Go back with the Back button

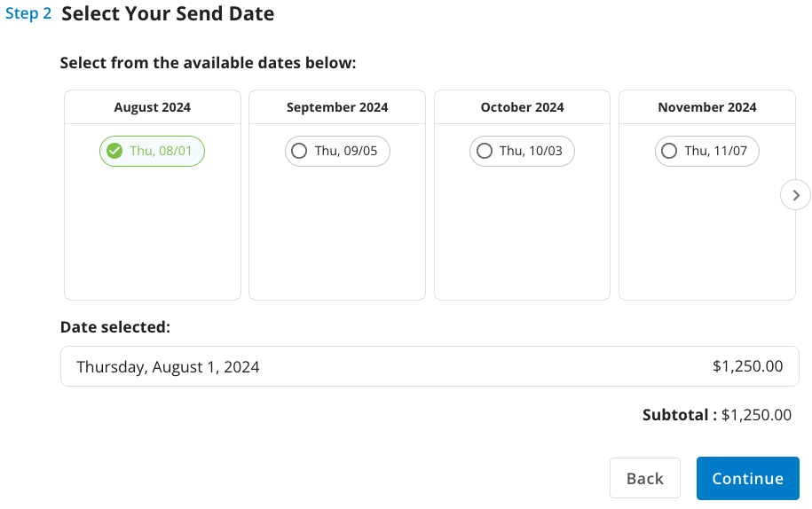645,479
